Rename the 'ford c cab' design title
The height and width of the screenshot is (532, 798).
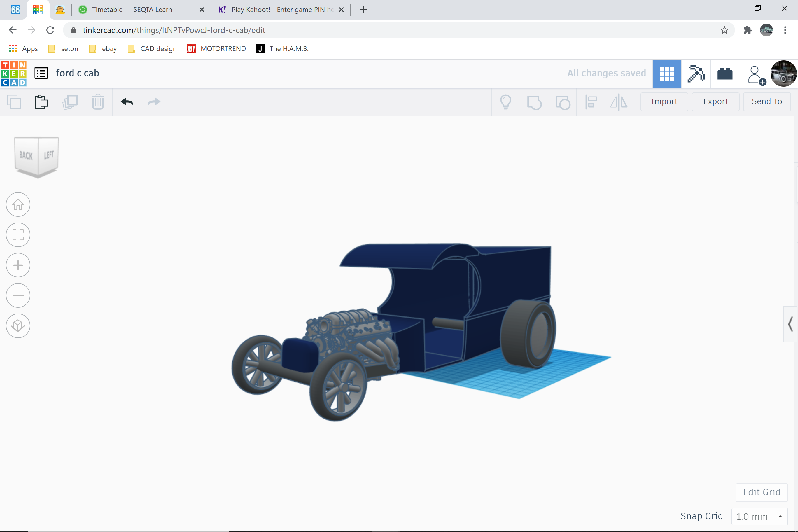78,73
